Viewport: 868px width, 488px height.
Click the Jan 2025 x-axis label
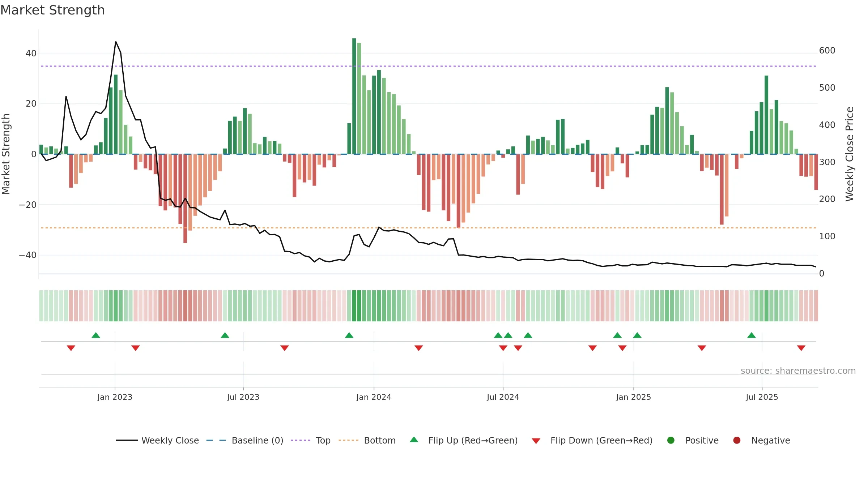pyautogui.click(x=633, y=397)
